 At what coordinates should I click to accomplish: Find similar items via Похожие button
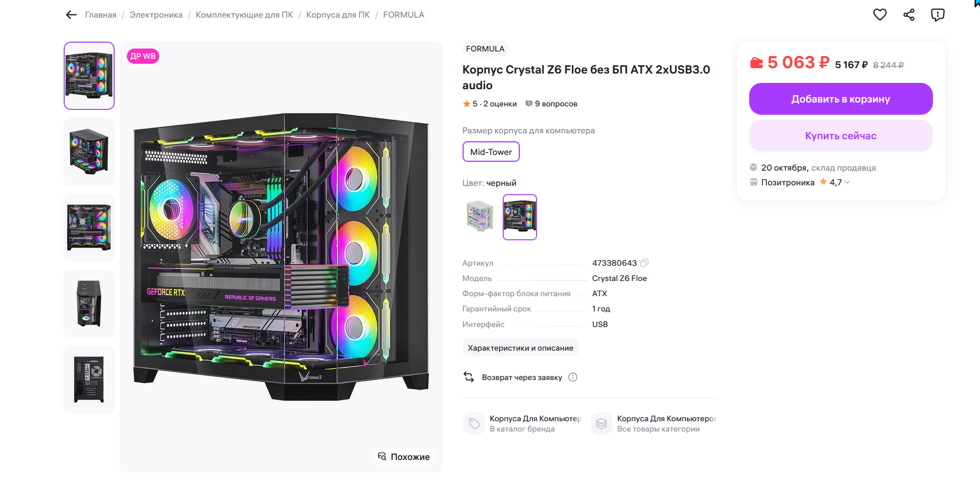[404, 457]
